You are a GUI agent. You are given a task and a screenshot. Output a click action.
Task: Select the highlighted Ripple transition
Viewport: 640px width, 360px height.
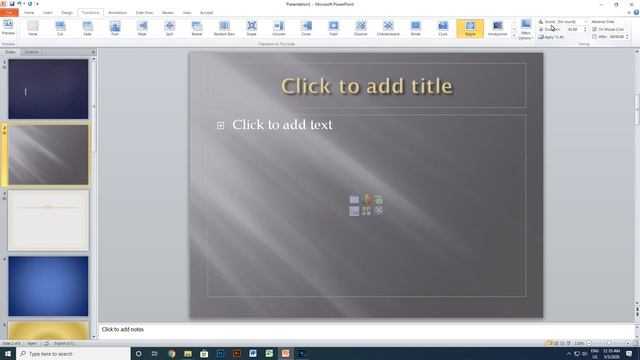point(470,28)
